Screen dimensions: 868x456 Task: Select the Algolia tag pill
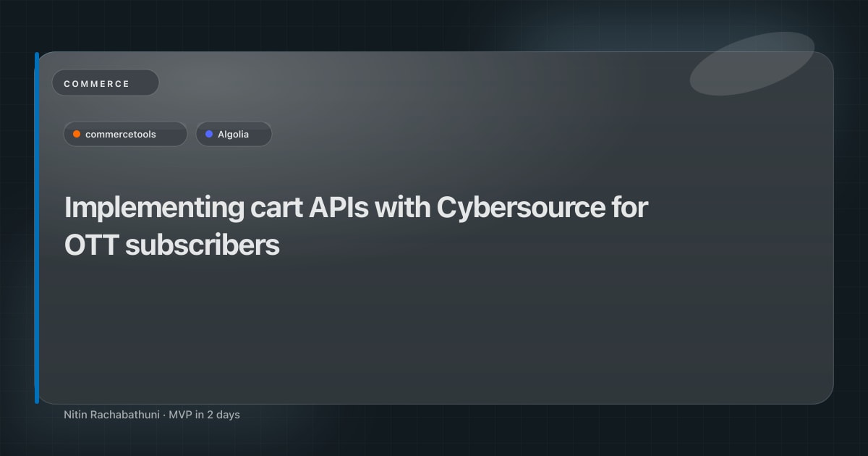pos(234,134)
